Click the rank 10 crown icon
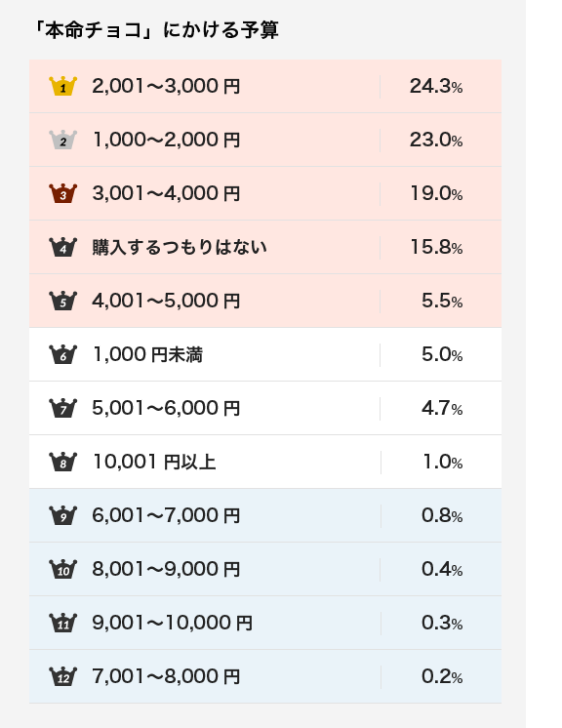 63,569
